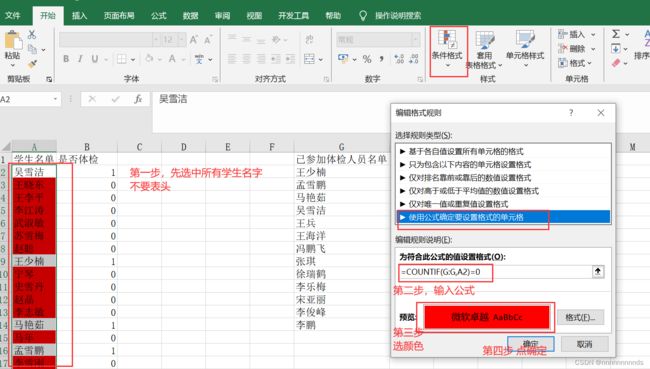
Task: Click the Insert Function fx icon
Action: [138, 99]
